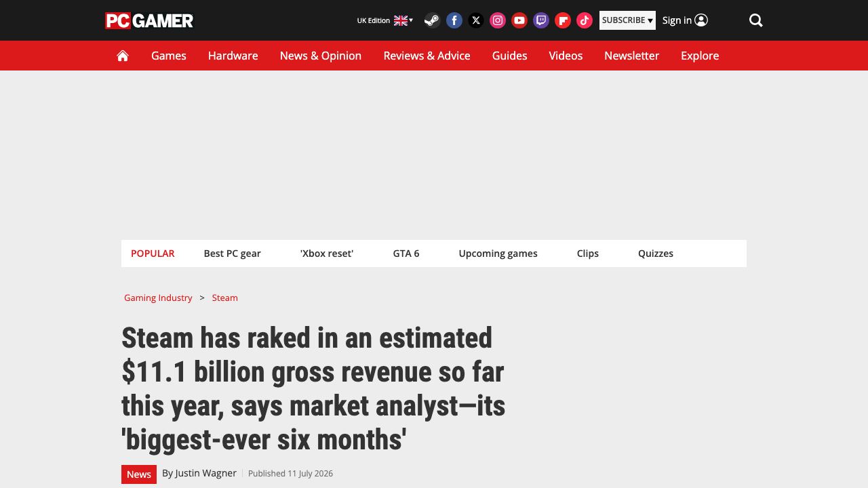
Task: Expand the SUBSCRIBE dropdown
Action: [x=627, y=20]
